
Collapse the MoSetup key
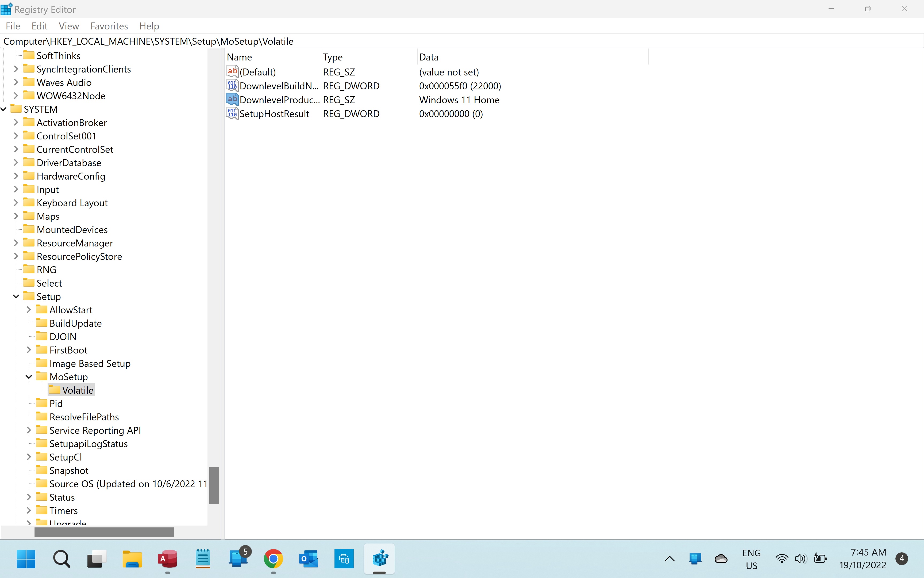click(x=29, y=377)
